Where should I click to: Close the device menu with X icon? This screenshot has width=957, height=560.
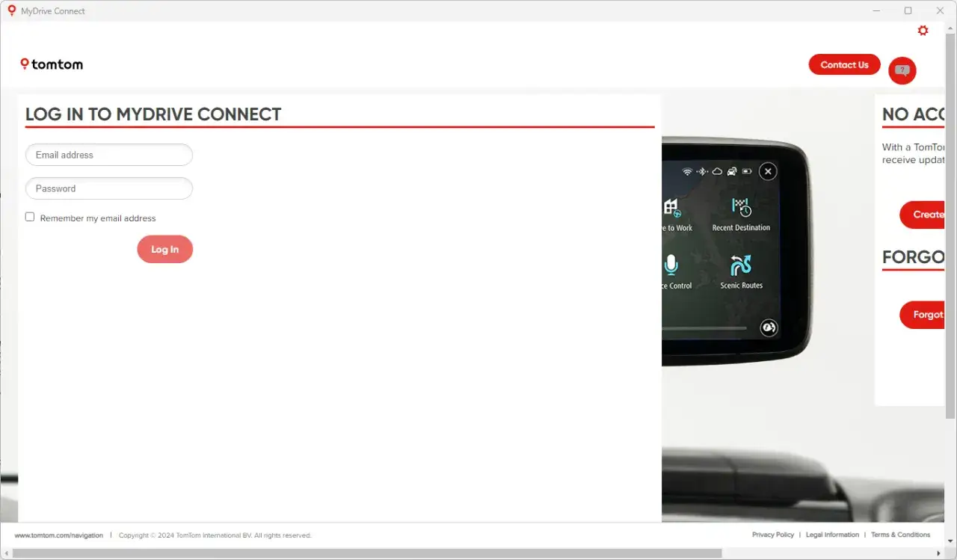pos(768,171)
